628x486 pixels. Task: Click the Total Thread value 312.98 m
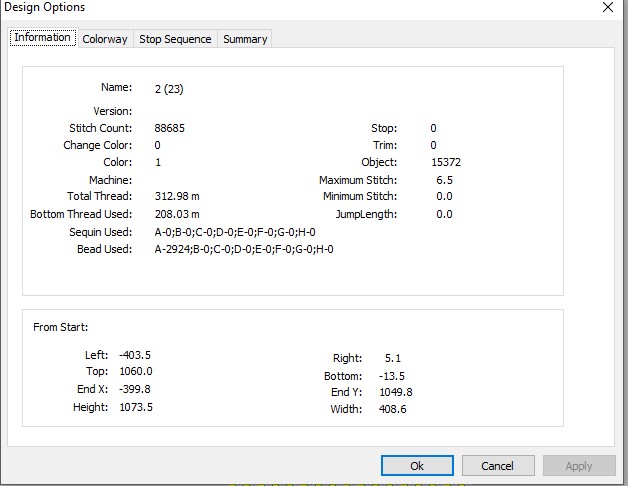pos(177,196)
